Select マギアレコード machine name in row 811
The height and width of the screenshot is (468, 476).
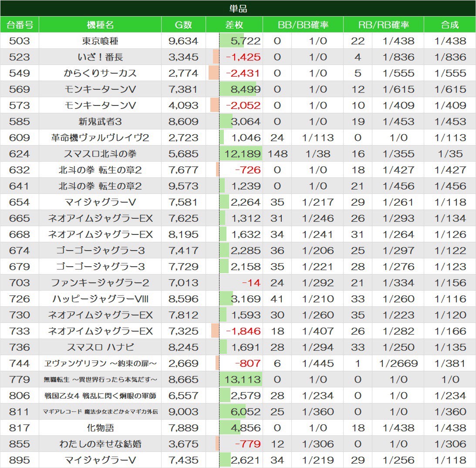(100, 411)
